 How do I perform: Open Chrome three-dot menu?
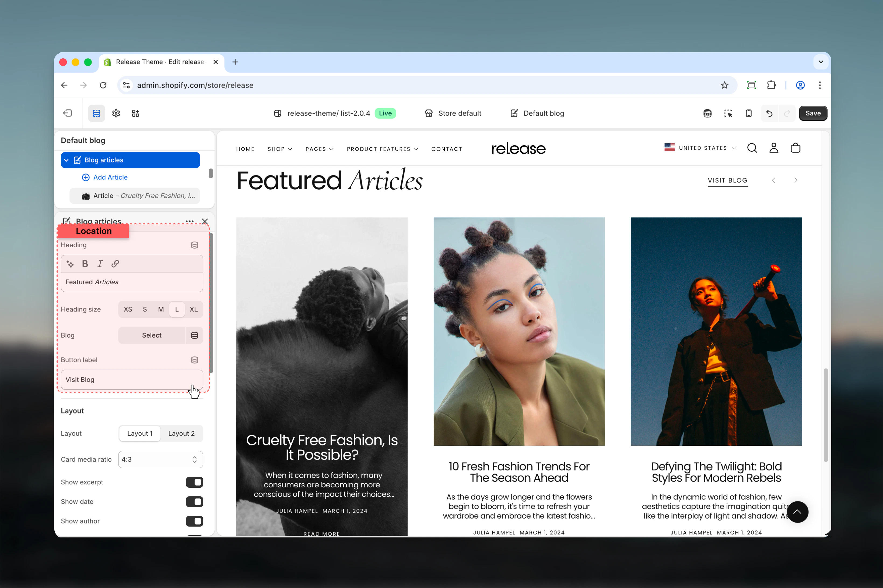pos(820,86)
